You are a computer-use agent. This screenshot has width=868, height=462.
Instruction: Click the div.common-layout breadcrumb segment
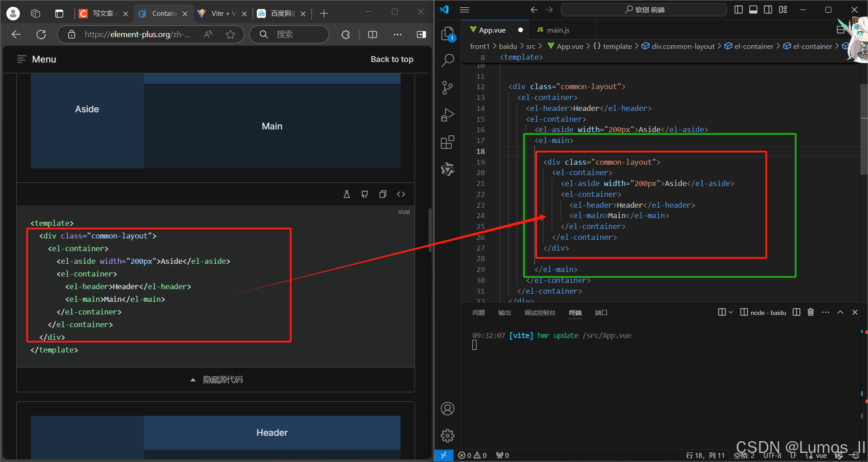pos(678,46)
